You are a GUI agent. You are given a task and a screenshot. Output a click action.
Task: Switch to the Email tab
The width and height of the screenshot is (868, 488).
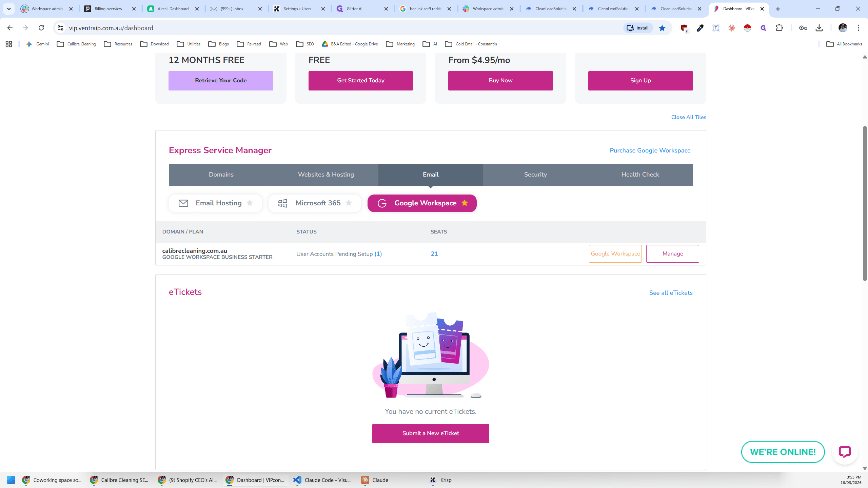tap(431, 175)
